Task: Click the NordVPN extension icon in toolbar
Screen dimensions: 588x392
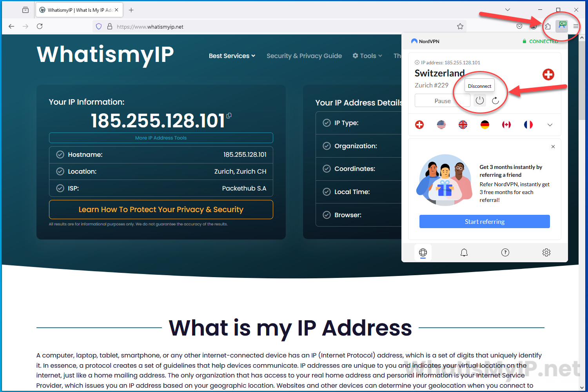Action: pos(562,26)
